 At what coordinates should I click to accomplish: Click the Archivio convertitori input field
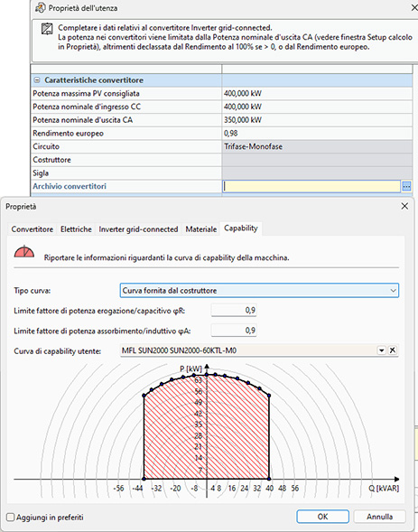tap(311, 186)
